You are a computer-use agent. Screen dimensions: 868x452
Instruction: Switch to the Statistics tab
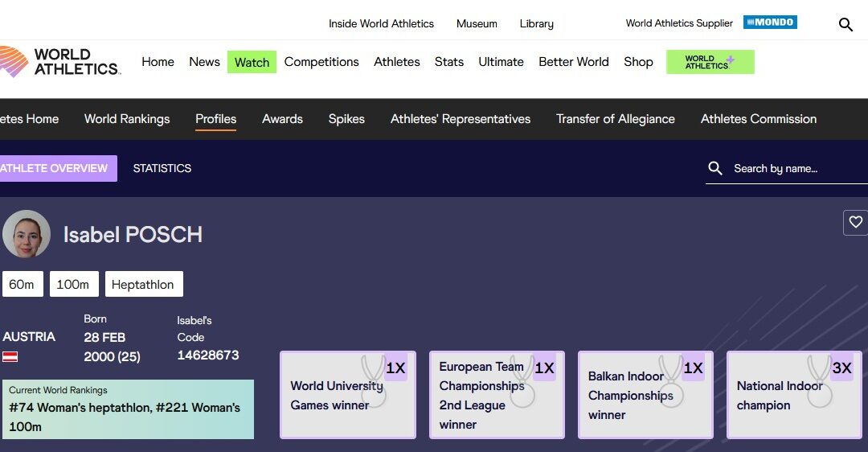pyautogui.click(x=162, y=168)
